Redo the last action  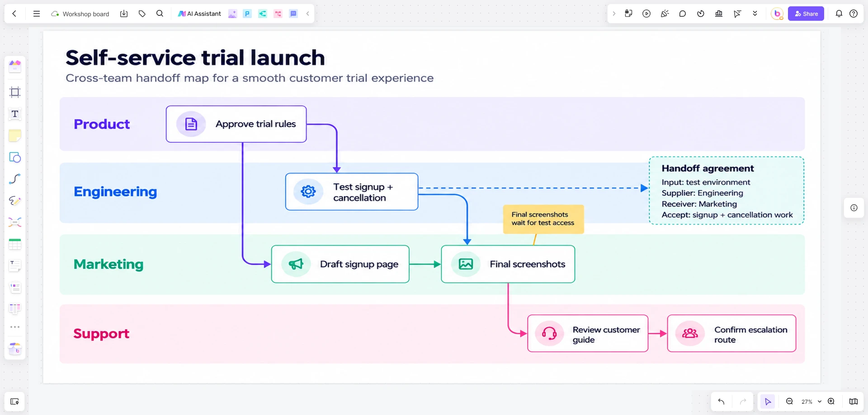[743, 401]
